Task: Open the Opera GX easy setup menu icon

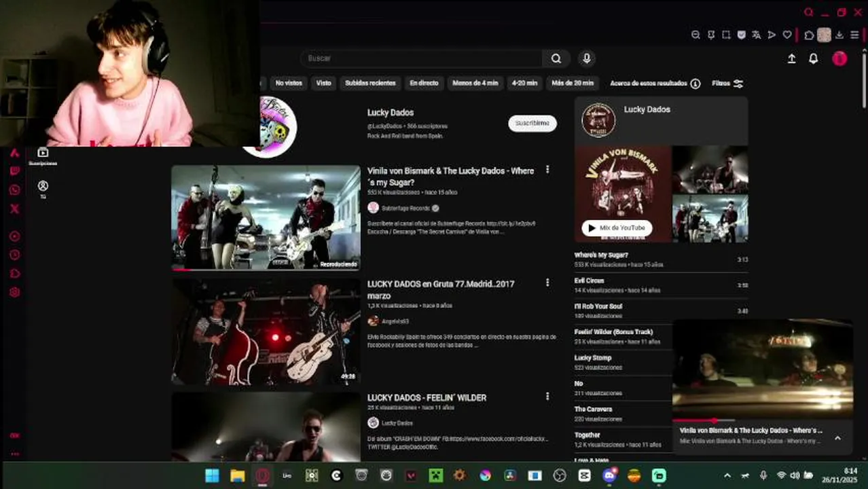Action: pyautogui.click(x=854, y=35)
